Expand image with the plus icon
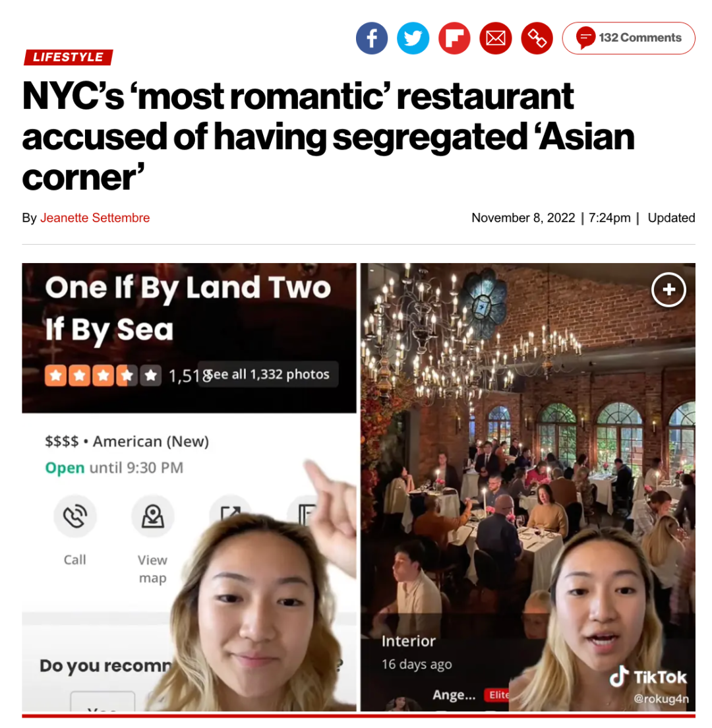This screenshot has width=712, height=728. point(668,289)
